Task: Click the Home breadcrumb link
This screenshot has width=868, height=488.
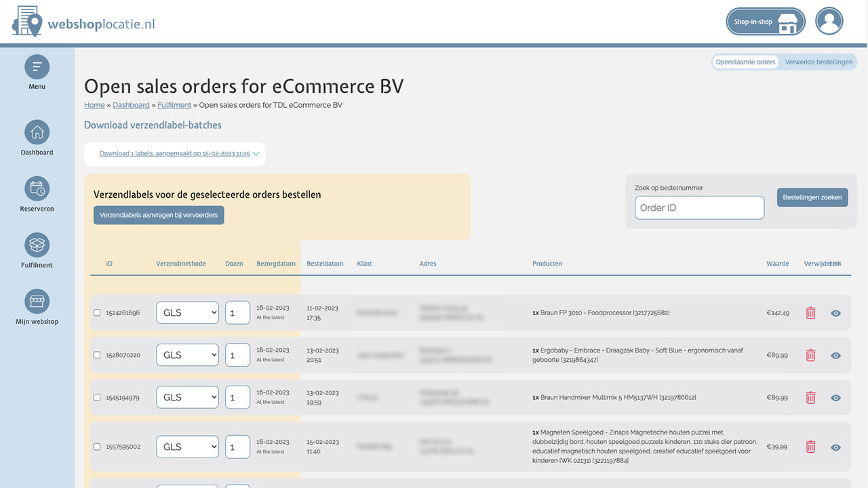Action: (x=94, y=105)
